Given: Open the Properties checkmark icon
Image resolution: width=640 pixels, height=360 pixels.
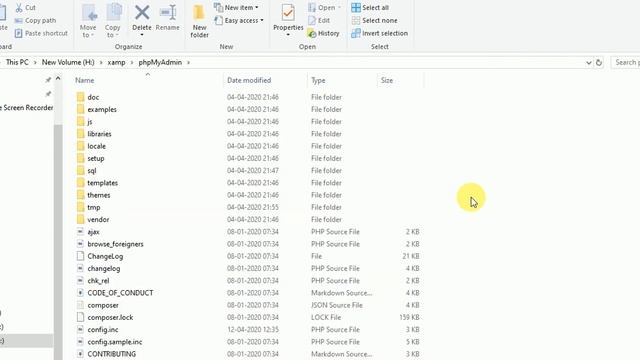Looking at the screenshot, I should 288,13.
